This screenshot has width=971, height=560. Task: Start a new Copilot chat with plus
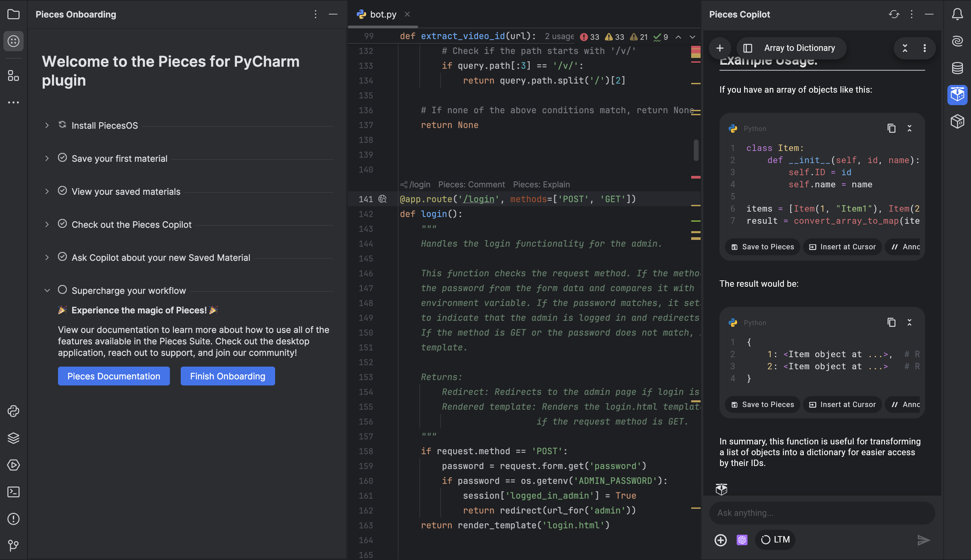(x=720, y=48)
